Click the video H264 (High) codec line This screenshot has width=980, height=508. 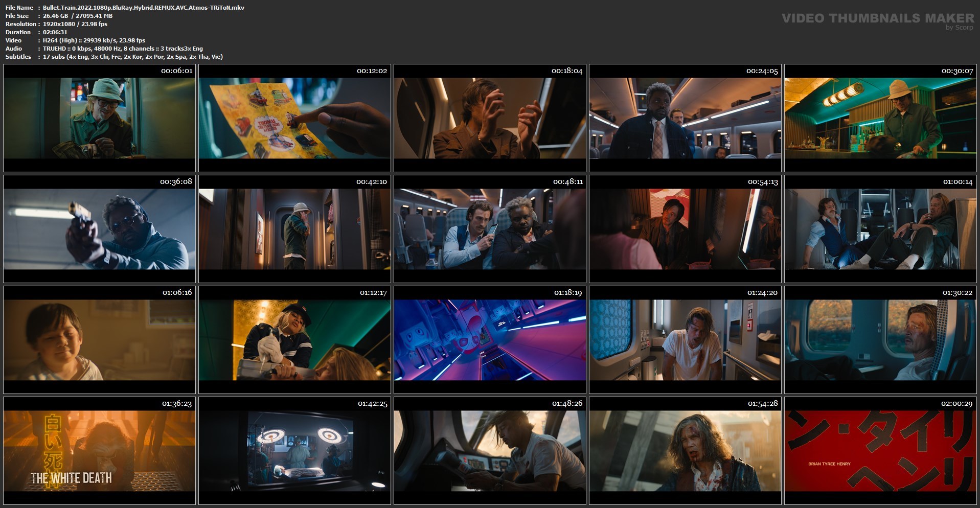[x=94, y=40]
